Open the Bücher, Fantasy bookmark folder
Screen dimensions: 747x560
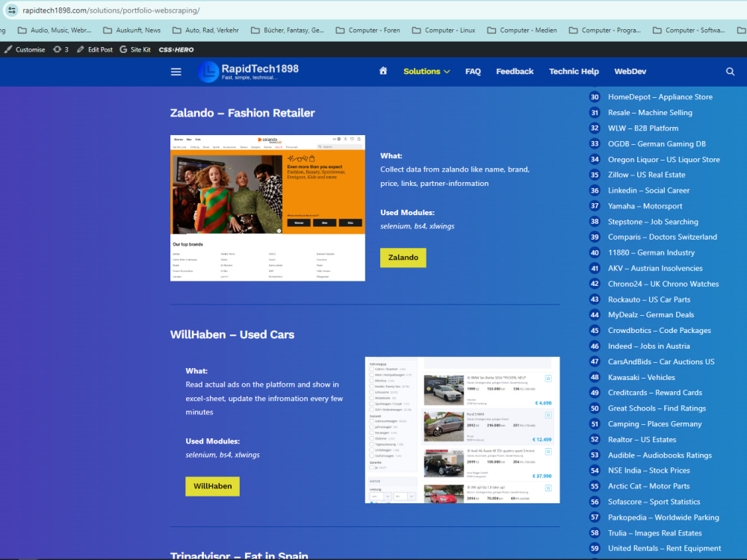coord(288,30)
